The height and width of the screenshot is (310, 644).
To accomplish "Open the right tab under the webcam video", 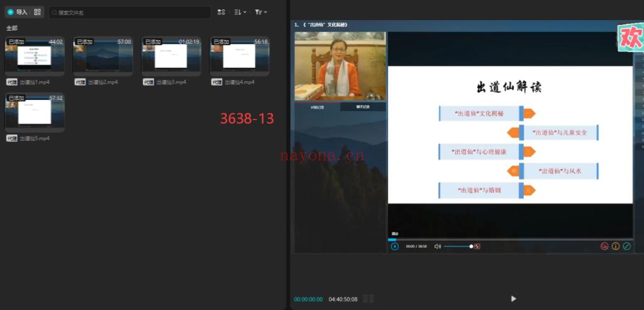I will point(363,107).
